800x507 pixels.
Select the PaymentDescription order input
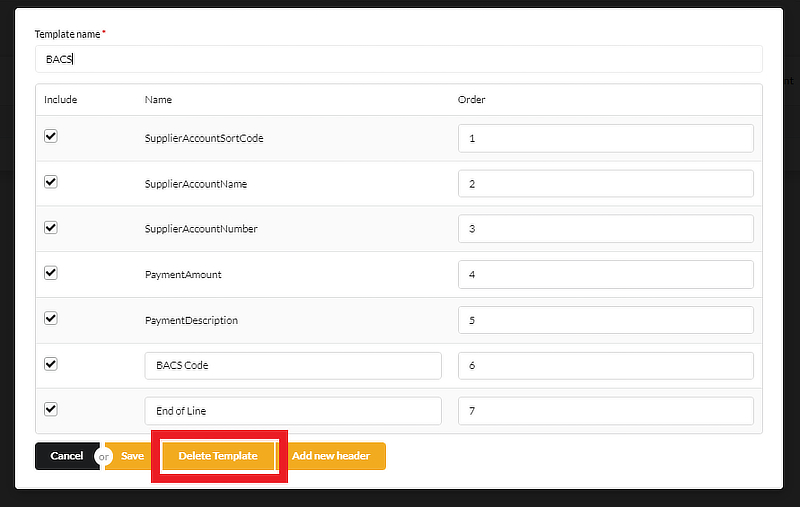pyautogui.click(x=605, y=320)
